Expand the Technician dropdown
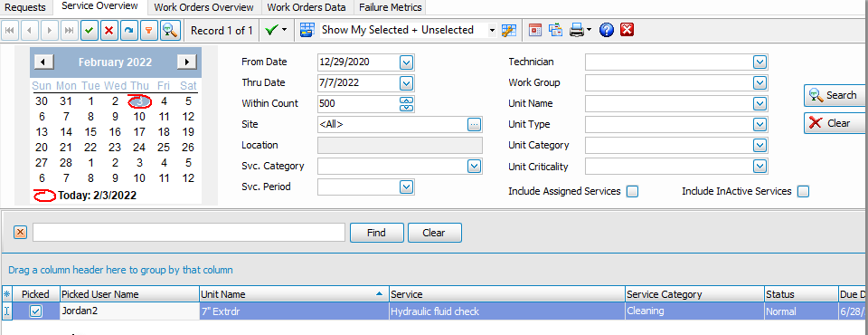 click(759, 62)
